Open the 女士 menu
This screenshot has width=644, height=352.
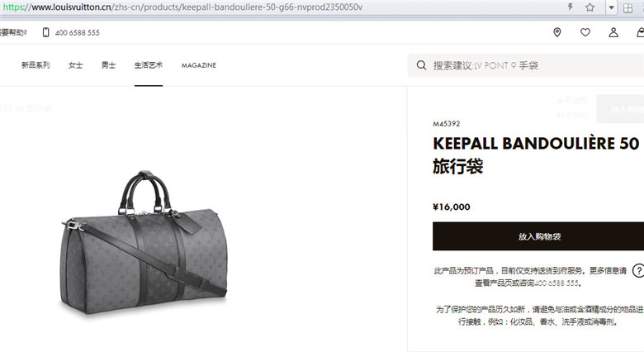(x=76, y=65)
